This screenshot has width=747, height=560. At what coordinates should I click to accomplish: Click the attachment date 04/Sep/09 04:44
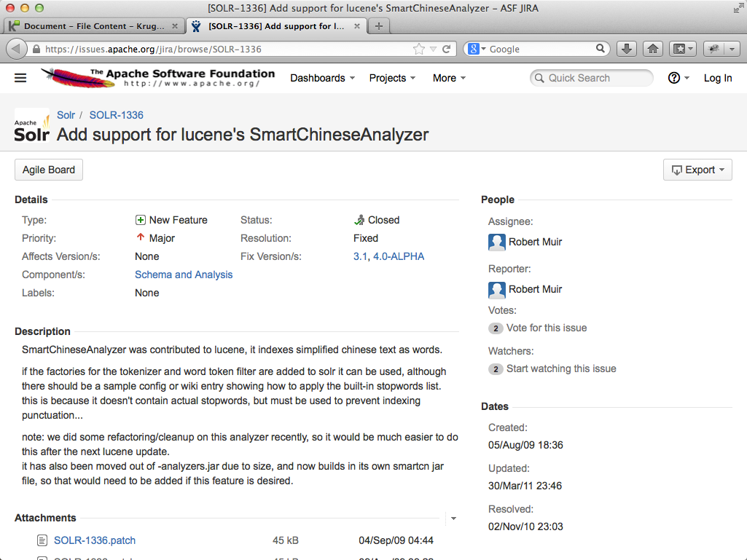click(x=396, y=540)
